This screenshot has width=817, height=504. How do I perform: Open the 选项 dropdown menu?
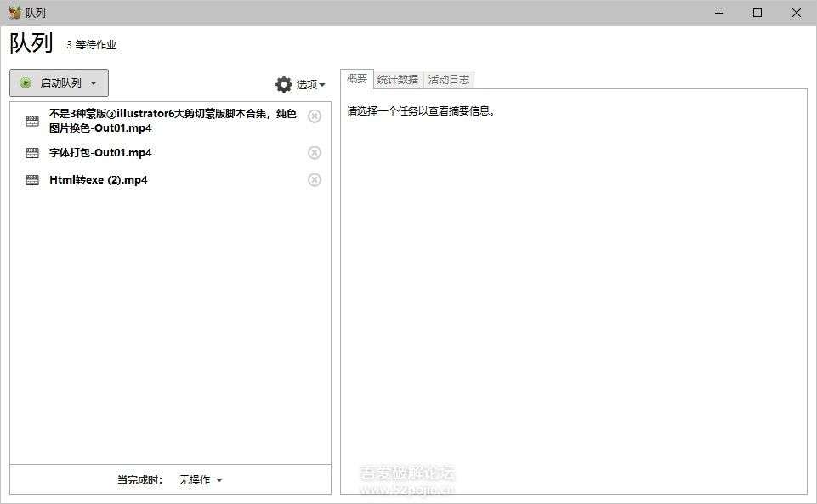[x=322, y=83]
